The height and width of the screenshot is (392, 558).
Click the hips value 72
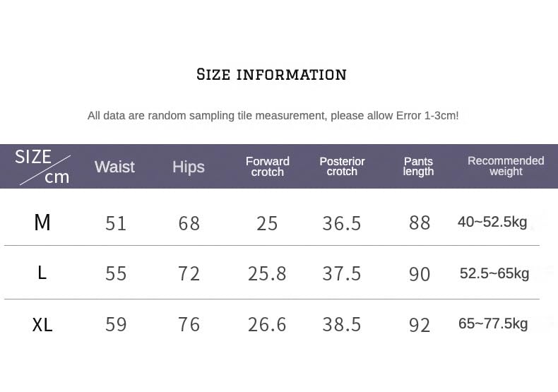coord(189,273)
